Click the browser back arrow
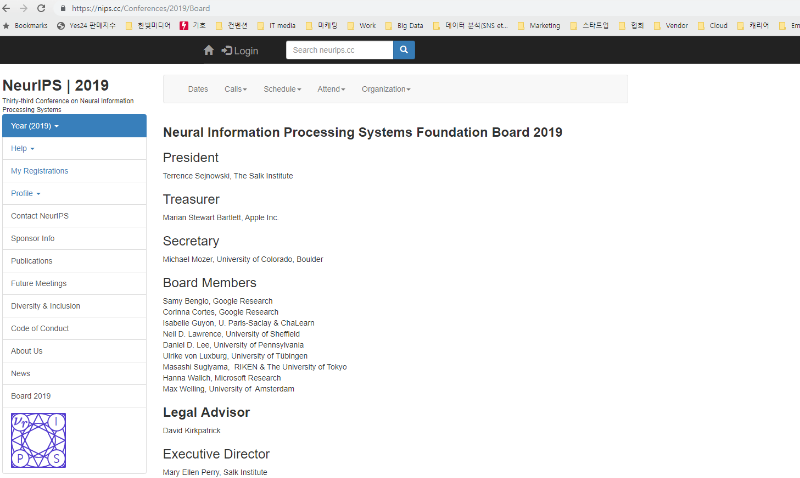This screenshot has width=800, height=478. point(7,8)
